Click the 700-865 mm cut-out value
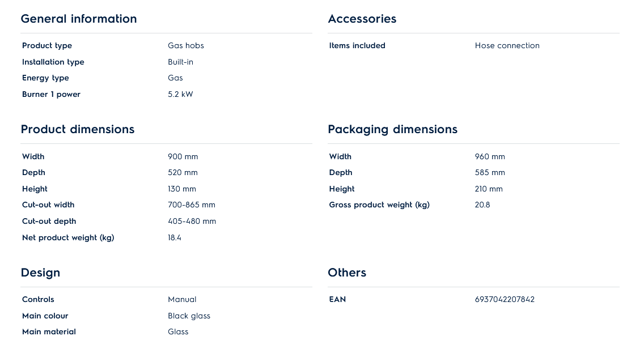 coord(191,205)
